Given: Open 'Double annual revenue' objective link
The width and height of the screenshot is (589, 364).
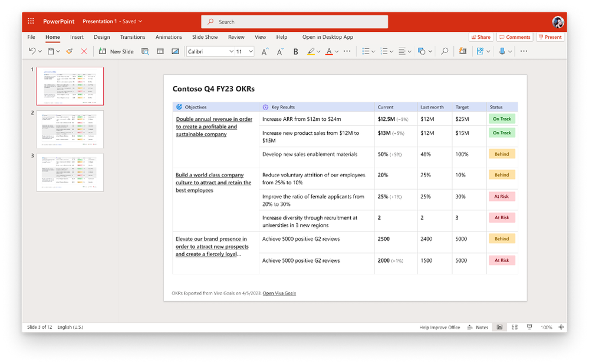Looking at the screenshot, I should tap(214, 127).
